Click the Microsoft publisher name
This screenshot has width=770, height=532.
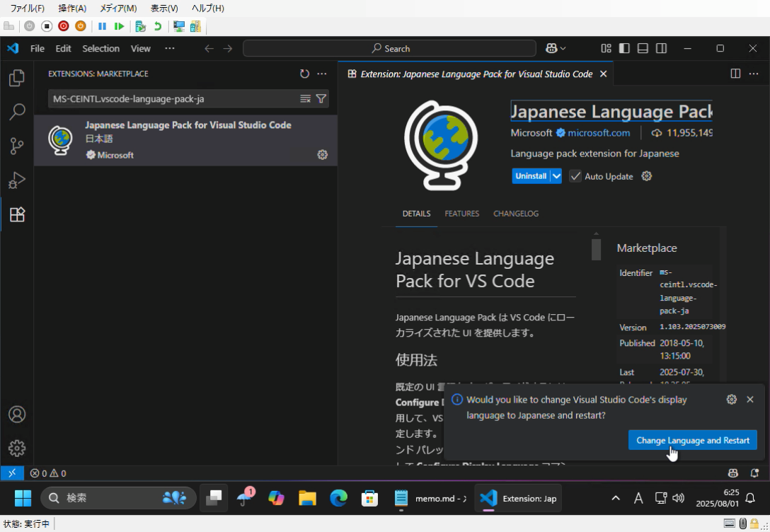click(x=531, y=132)
